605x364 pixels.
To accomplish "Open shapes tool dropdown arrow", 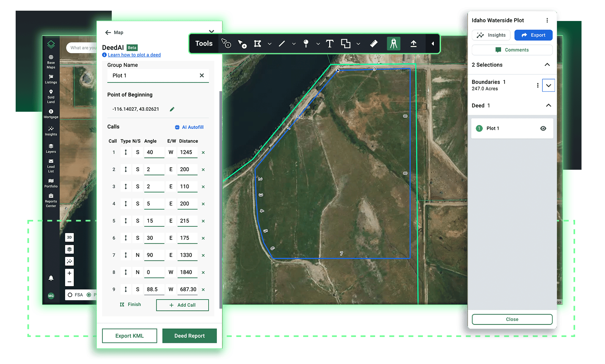I will click(358, 44).
